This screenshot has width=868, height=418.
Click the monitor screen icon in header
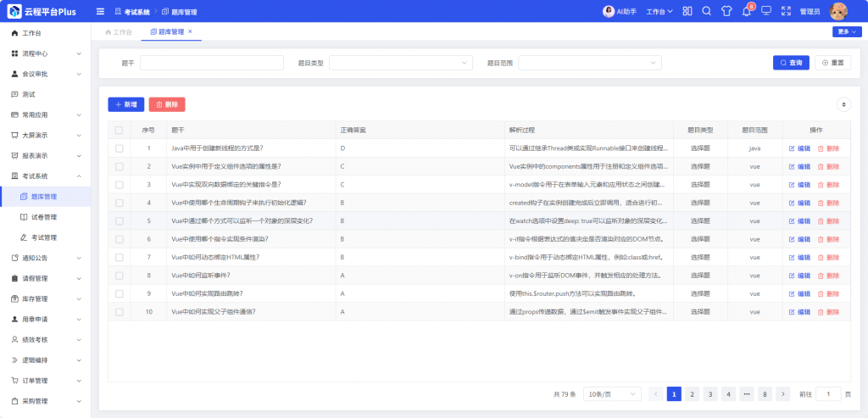766,11
